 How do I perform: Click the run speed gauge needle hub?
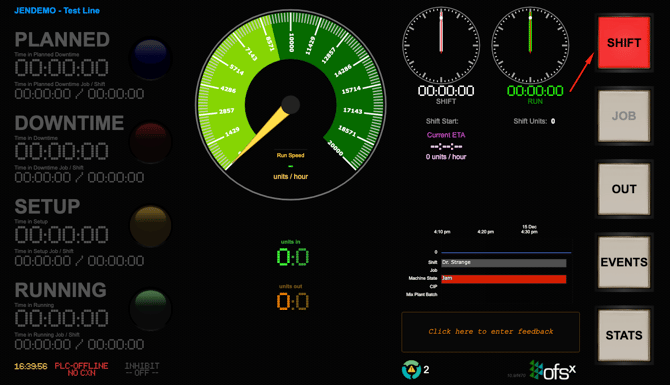click(x=291, y=104)
